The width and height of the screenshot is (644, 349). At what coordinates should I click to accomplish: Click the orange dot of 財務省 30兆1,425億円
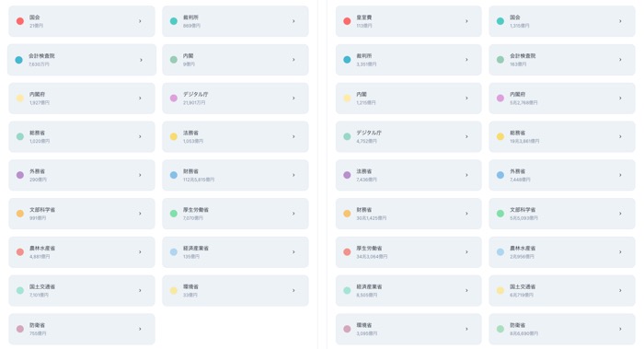pos(347,214)
